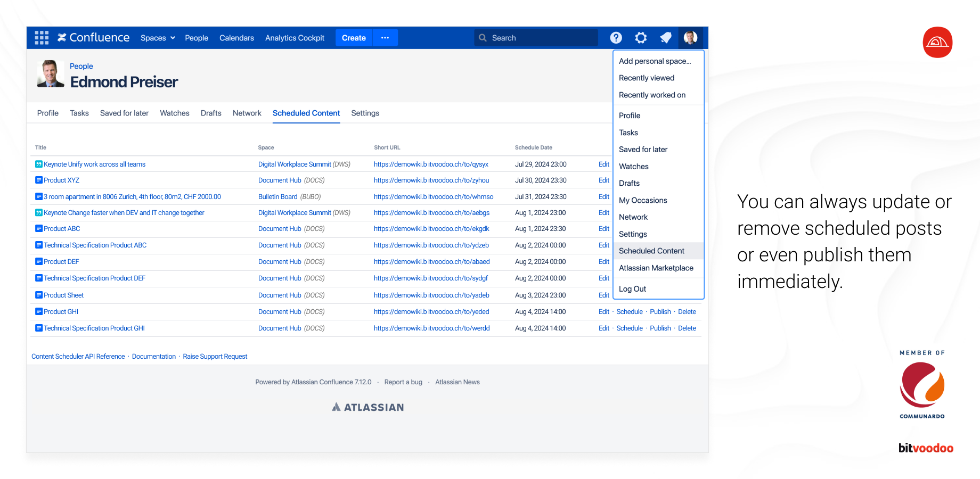Edit the Product XYZ scheduled entry
This screenshot has width=980, height=479.
[604, 180]
